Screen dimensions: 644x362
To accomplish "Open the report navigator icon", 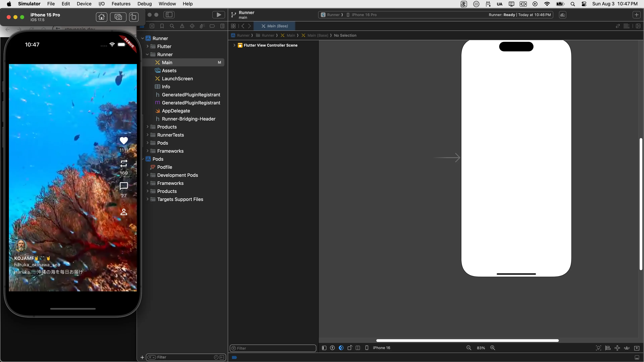I will click(222, 26).
